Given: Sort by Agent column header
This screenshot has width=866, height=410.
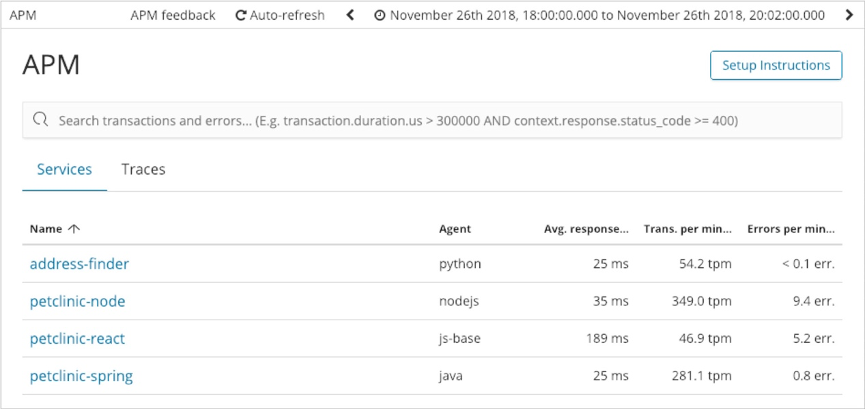Looking at the screenshot, I should tap(455, 229).
